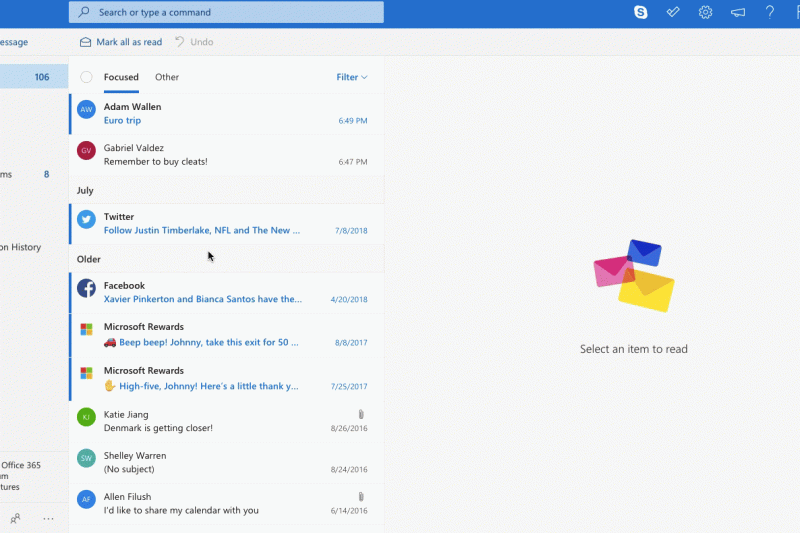Open the Remember to buy cleats email

pyautogui.click(x=227, y=155)
